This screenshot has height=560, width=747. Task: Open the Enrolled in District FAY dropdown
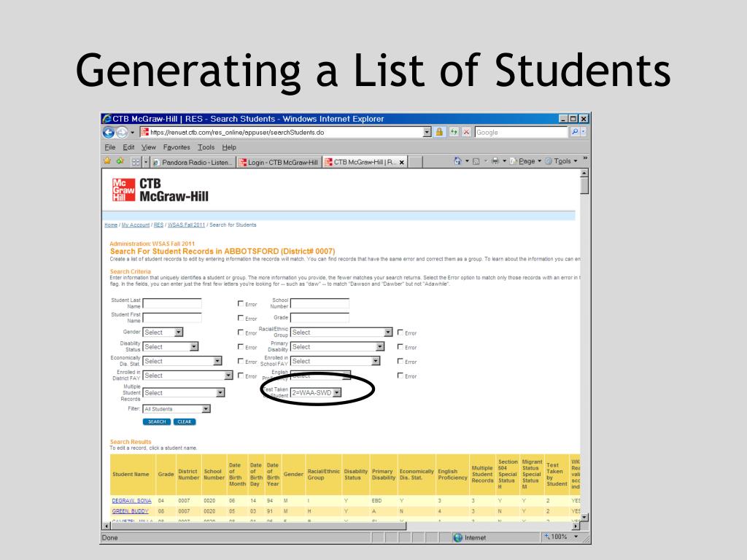187,376
